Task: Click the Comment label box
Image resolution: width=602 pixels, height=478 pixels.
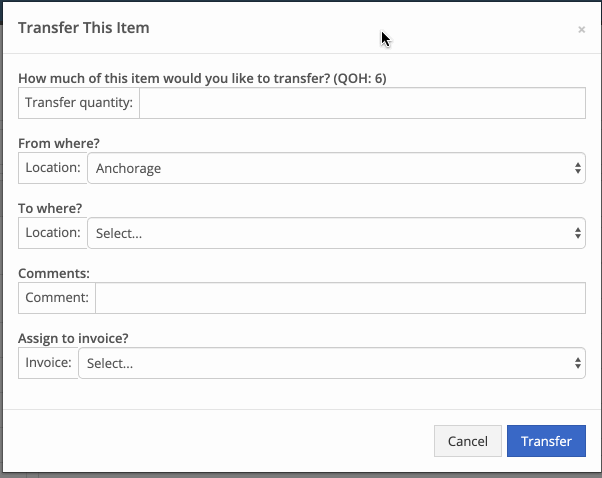Action: pyautogui.click(x=57, y=298)
